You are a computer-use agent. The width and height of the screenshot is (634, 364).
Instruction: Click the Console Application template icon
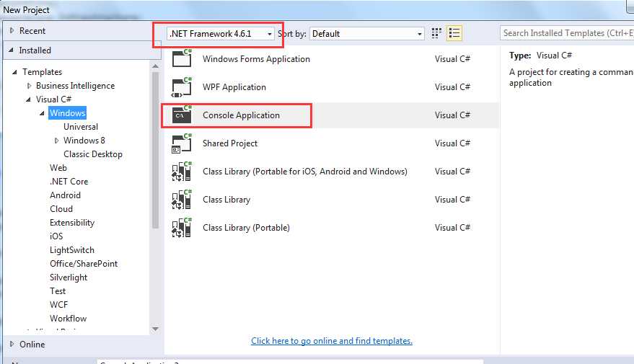pos(182,115)
